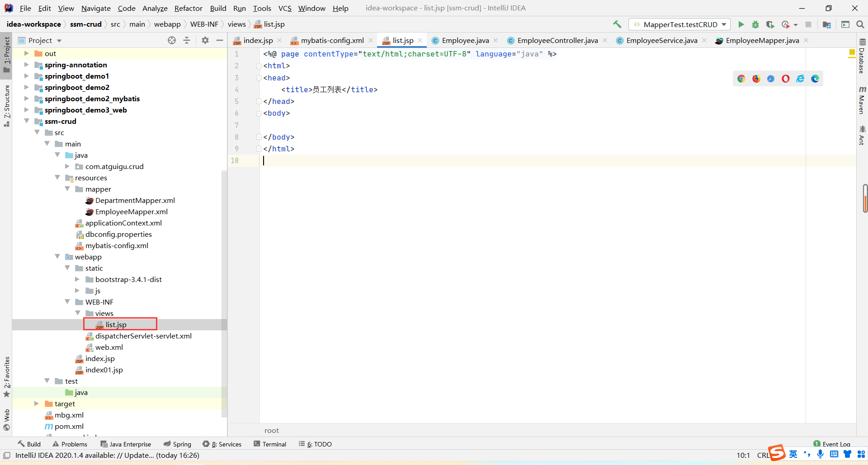
Task: Open list.jsp in Internet Explorer icon
Action: [800, 79]
